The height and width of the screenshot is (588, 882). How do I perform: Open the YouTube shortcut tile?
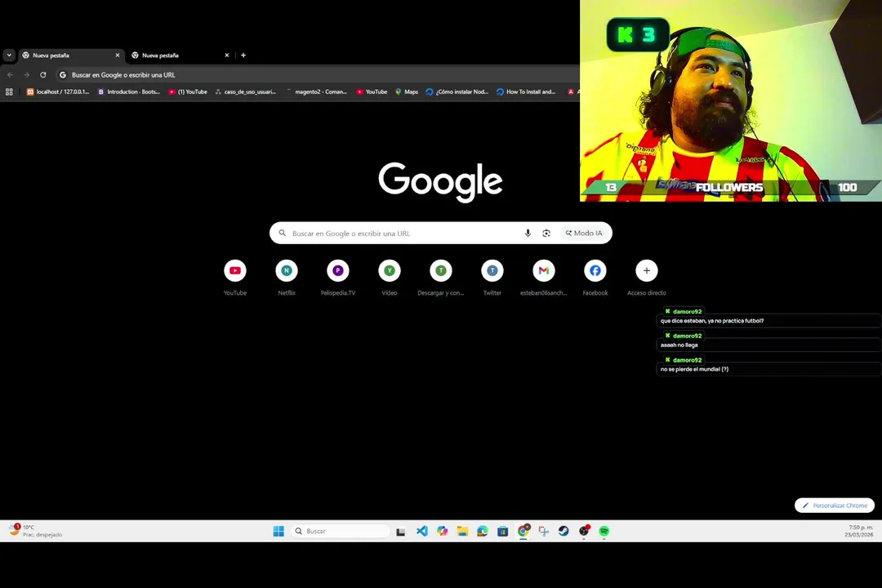[x=235, y=277]
